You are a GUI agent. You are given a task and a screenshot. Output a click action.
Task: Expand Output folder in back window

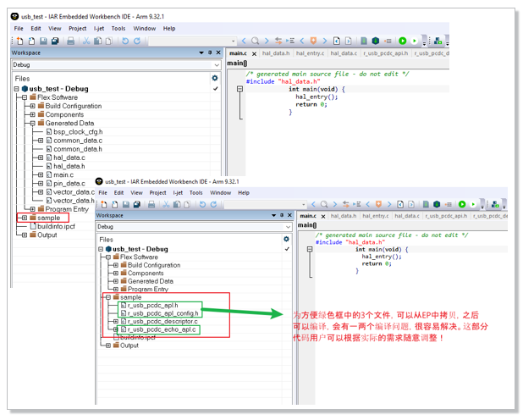[25, 235]
